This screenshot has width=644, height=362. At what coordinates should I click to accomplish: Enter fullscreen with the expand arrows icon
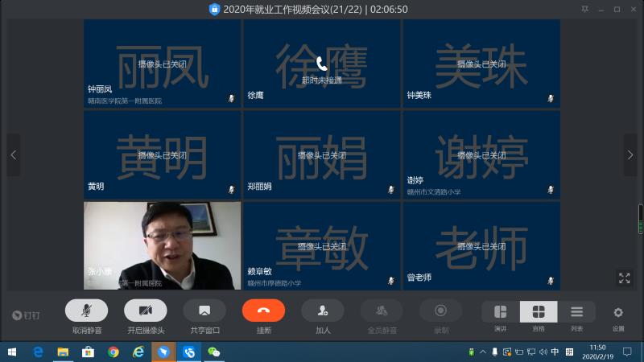625,278
